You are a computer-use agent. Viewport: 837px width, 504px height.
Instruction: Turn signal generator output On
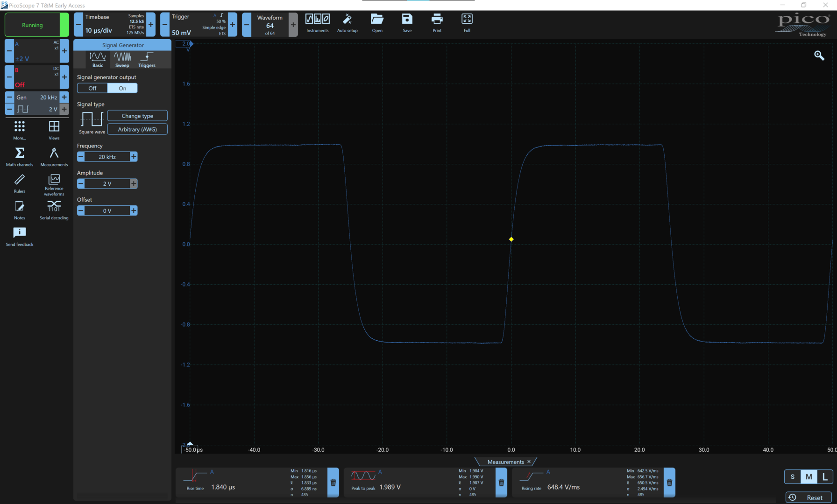[122, 88]
